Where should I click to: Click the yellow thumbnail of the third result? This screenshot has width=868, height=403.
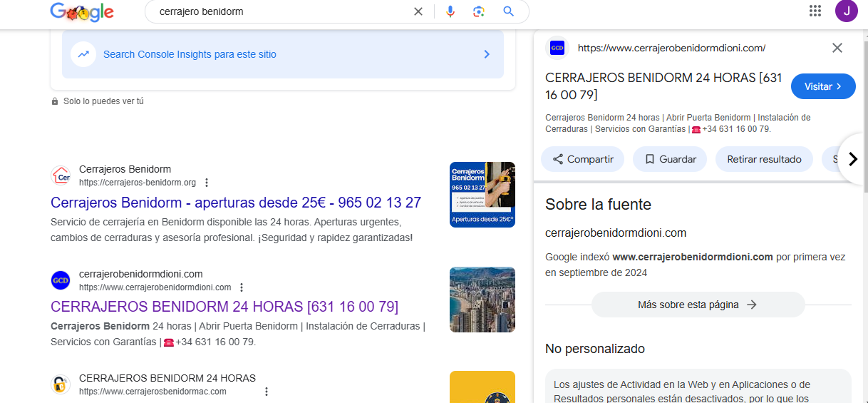pos(482,387)
